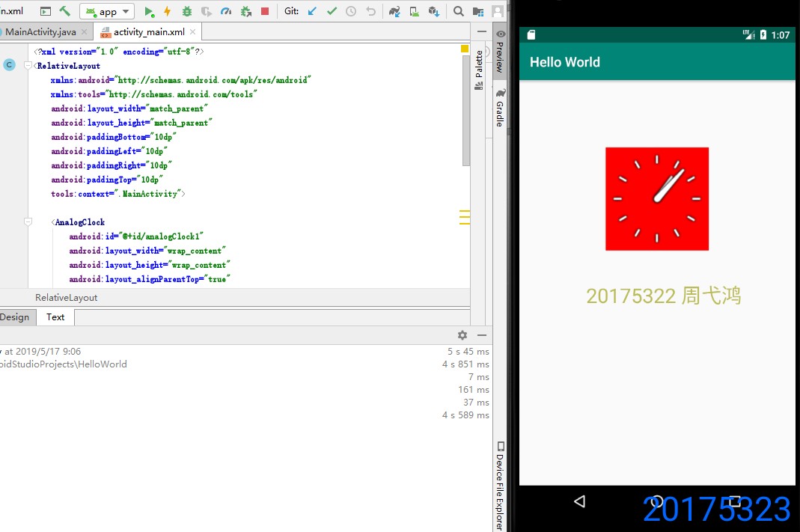Open the AVD Manager icon
This screenshot has height=532, width=800.
pos(415,11)
